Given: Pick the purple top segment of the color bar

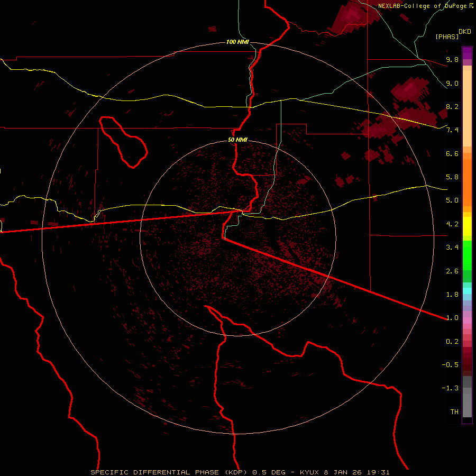Looking at the screenshot, I should pyautogui.click(x=467, y=53).
